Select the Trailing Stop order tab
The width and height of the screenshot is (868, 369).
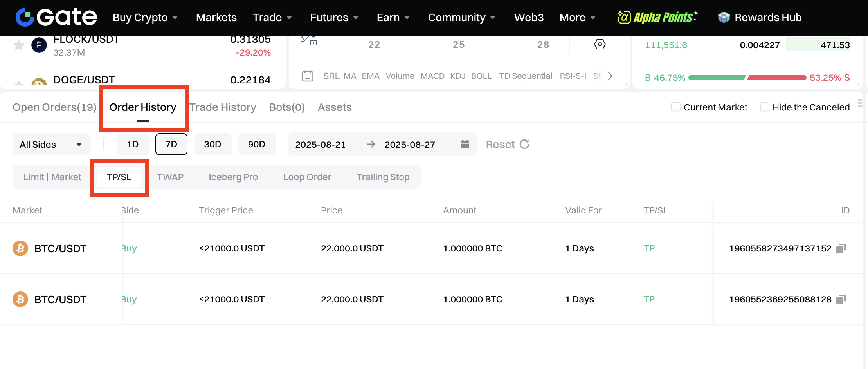point(383,177)
